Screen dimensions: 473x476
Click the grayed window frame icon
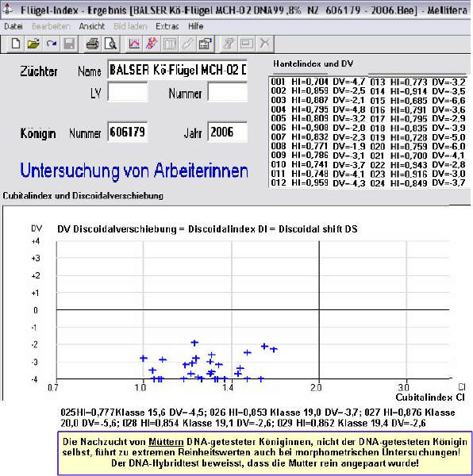pyautogui.click(x=247, y=44)
